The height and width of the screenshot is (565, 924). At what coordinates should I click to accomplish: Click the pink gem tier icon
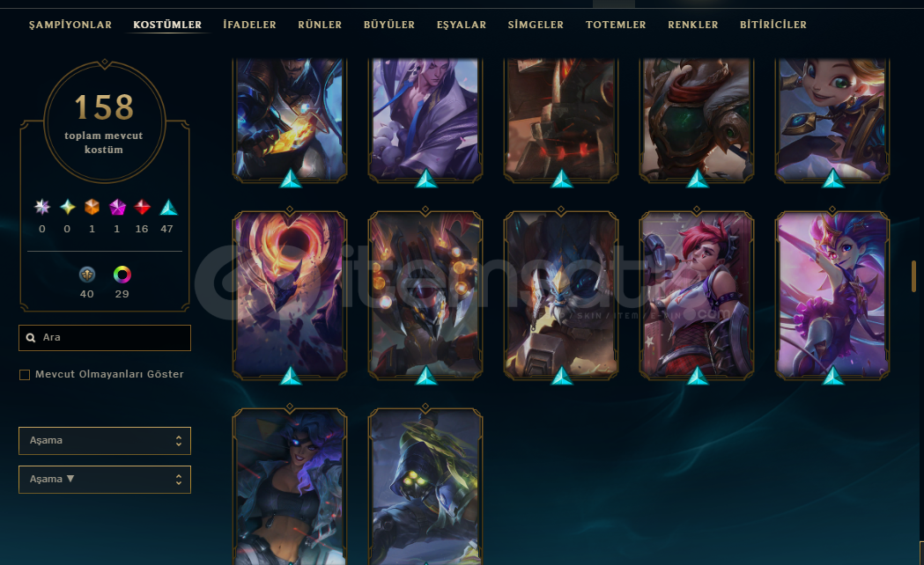coord(117,207)
